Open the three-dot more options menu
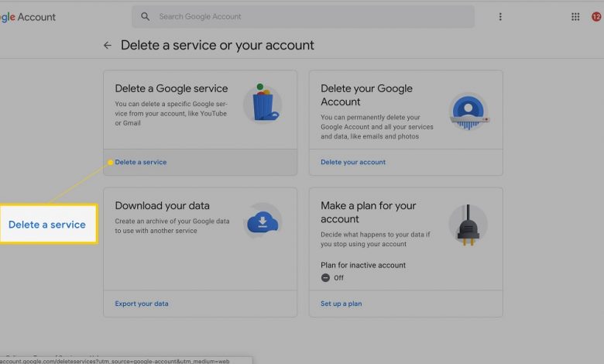 click(500, 16)
